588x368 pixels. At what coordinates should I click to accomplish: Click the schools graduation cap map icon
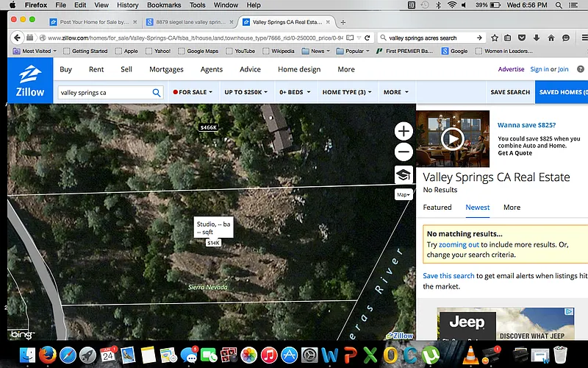(404, 174)
